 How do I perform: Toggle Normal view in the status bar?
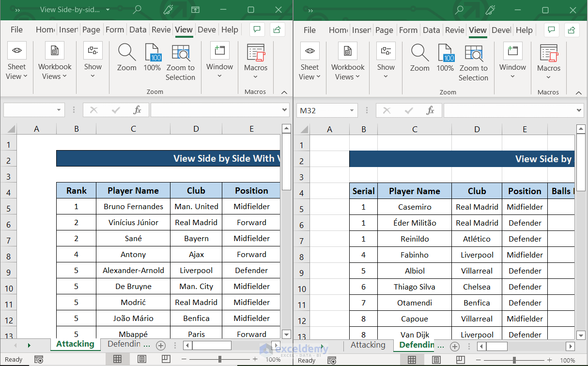point(118,359)
